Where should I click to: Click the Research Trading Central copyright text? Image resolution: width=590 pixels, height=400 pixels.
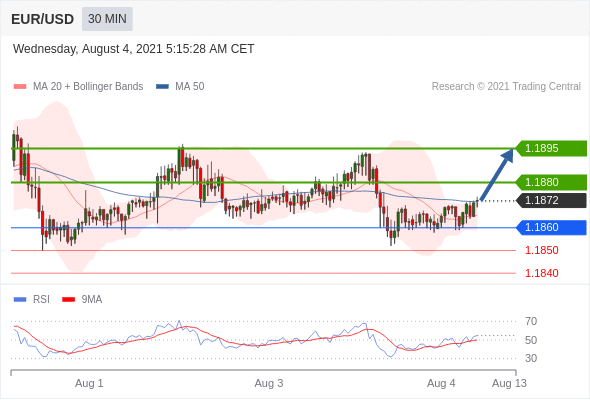click(x=506, y=87)
